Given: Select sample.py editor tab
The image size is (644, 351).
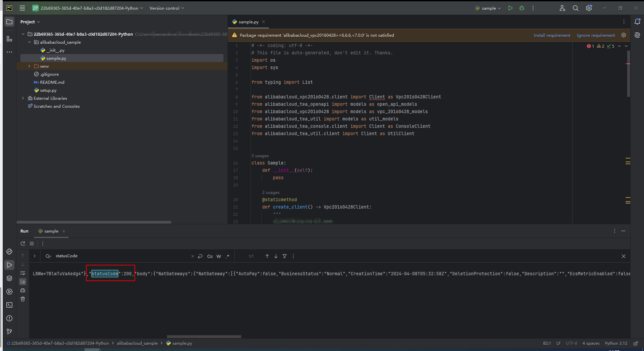Looking at the screenshot, I should point(249,22).
